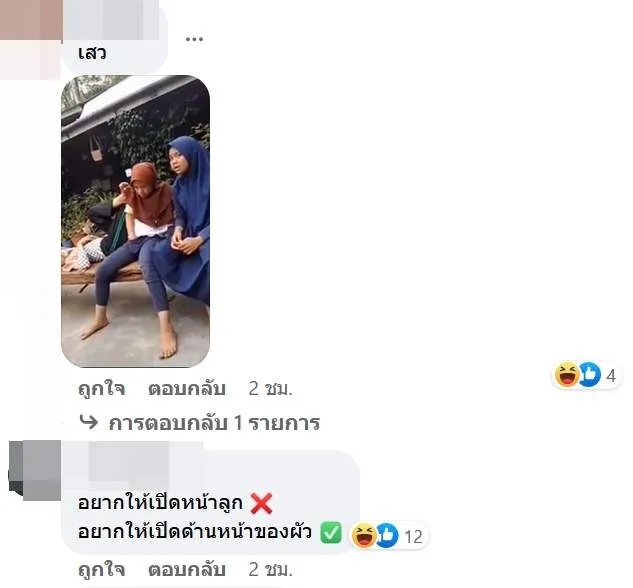
Task: Click the thumbs-up reaction icon beside count 4
Action: [x=589, y=375]
